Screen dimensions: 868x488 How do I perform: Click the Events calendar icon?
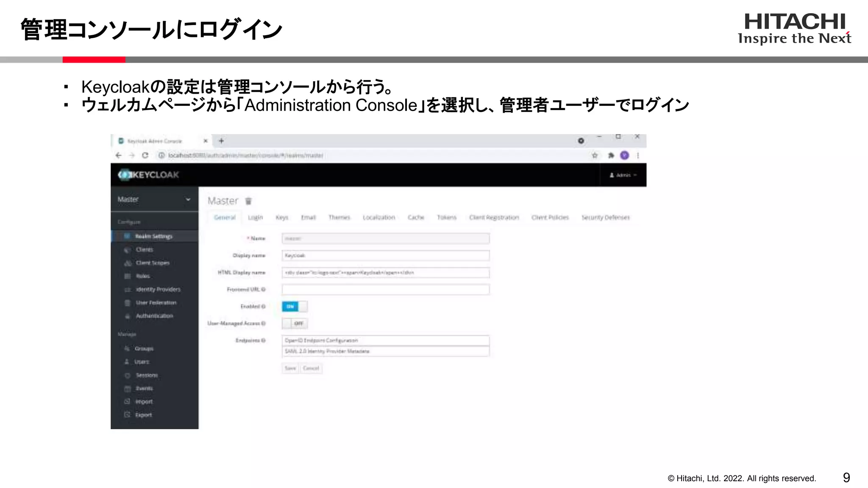pyautogui.click(x=127, y=388)
